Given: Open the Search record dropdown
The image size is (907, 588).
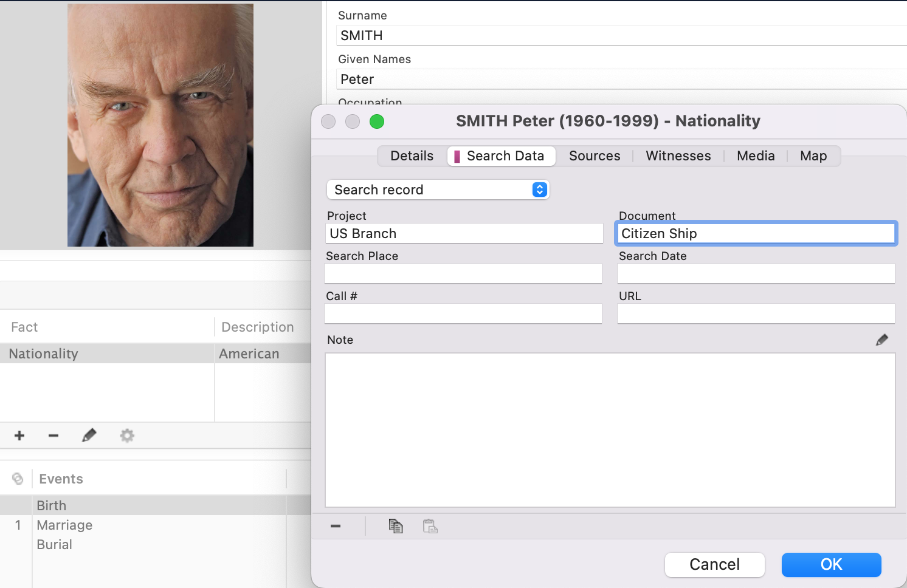Looking at the screenshot, I should [438, 190].
